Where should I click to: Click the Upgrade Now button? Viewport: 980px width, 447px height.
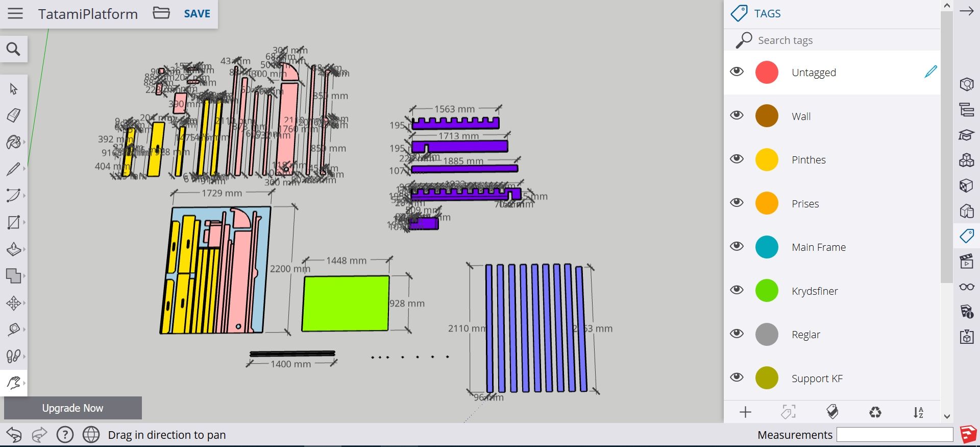[72, 408]
